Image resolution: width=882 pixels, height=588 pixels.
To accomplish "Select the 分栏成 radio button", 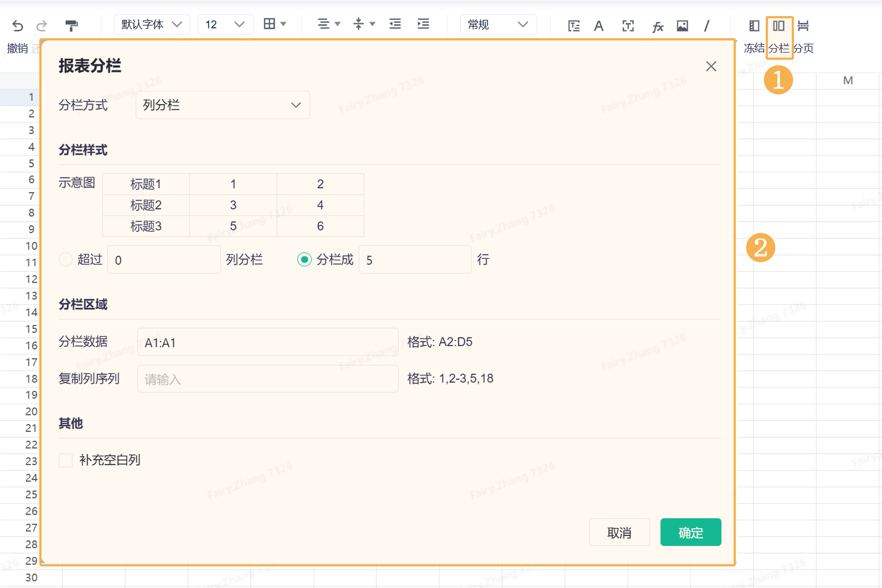I will [x=305, y=259].
